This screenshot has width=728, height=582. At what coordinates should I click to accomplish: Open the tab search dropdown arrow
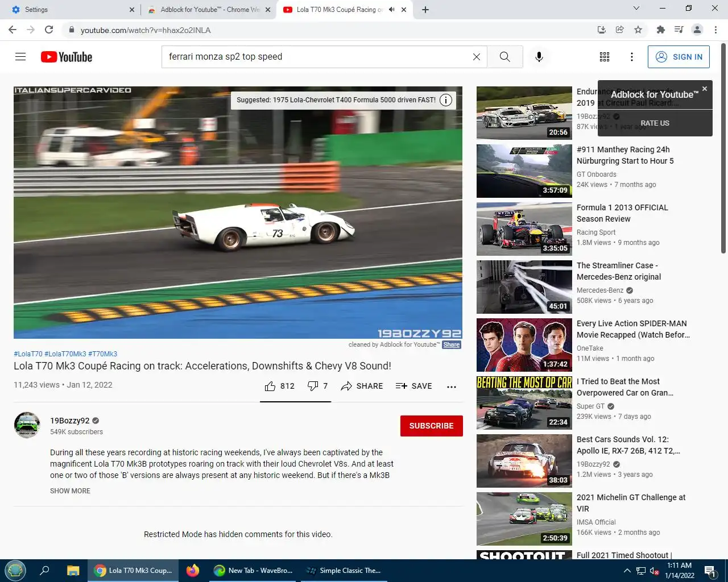click(x=636, y=9)
